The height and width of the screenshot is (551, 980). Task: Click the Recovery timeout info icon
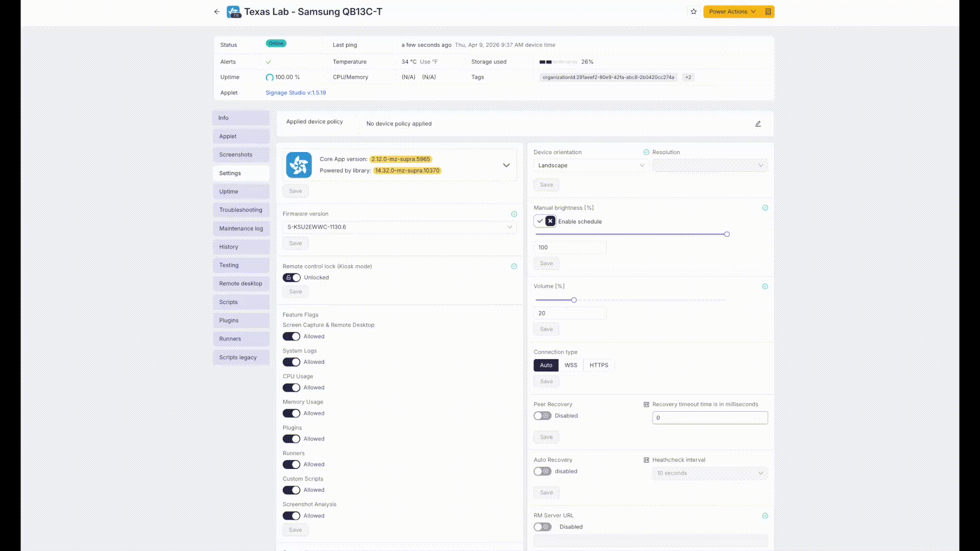(x=646, y=405)
